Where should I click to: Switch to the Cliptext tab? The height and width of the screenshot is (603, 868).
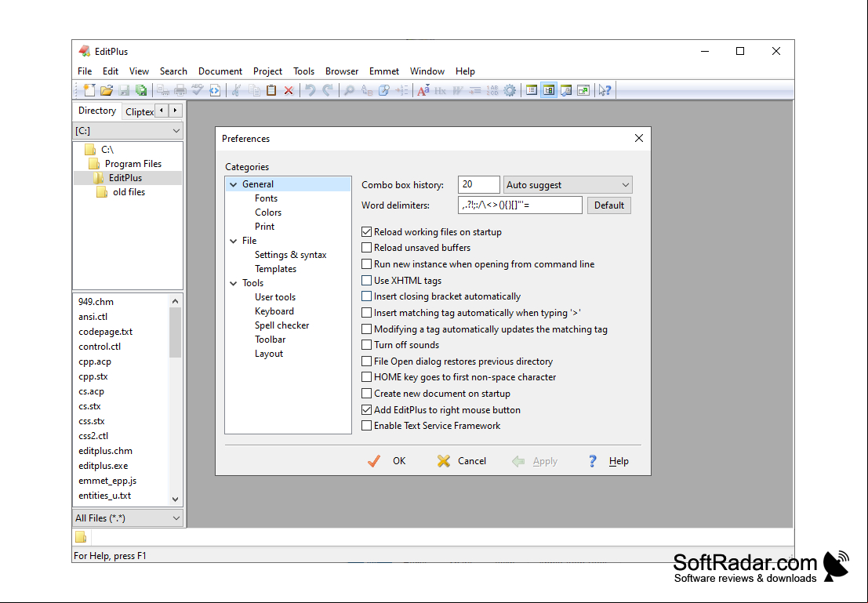point(139,112)
